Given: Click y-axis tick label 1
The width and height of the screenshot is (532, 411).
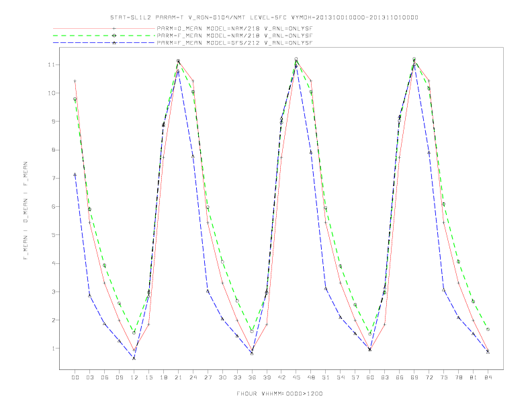Looking at the screenshot, I should coord(53,349).
